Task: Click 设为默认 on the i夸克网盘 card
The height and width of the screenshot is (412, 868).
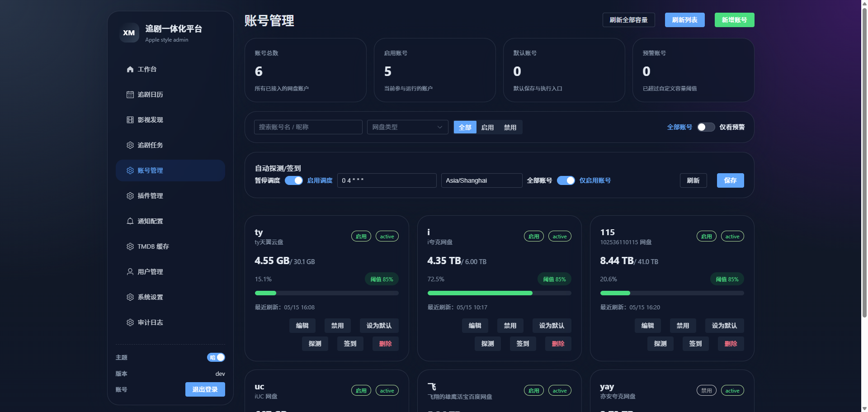Action: pyautogui.click(x=552, y=326)
